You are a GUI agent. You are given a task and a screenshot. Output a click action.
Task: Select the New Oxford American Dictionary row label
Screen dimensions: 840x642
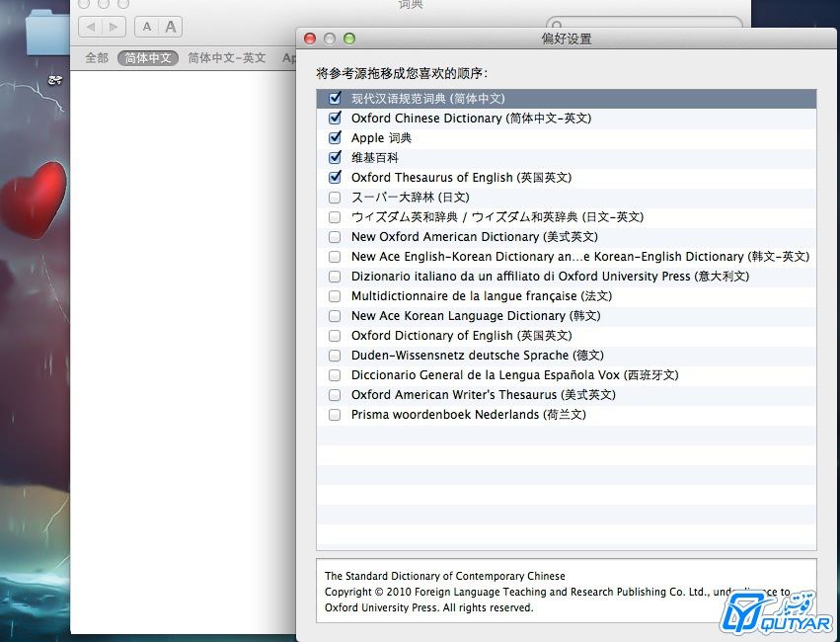pos(475,237)
